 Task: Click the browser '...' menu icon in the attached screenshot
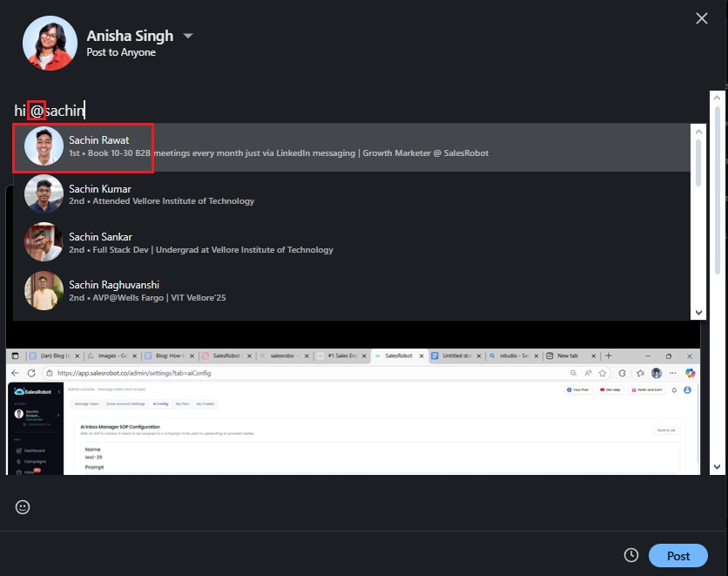click(x=673, y=373)
